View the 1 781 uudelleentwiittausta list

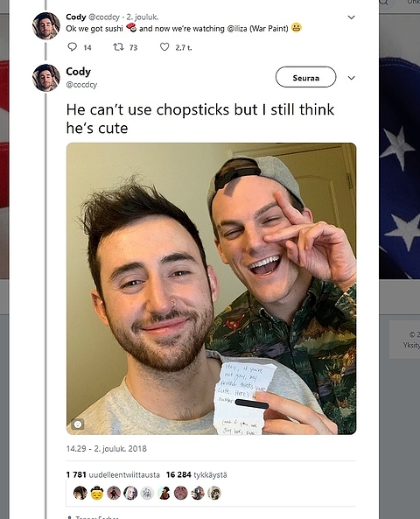113,474
